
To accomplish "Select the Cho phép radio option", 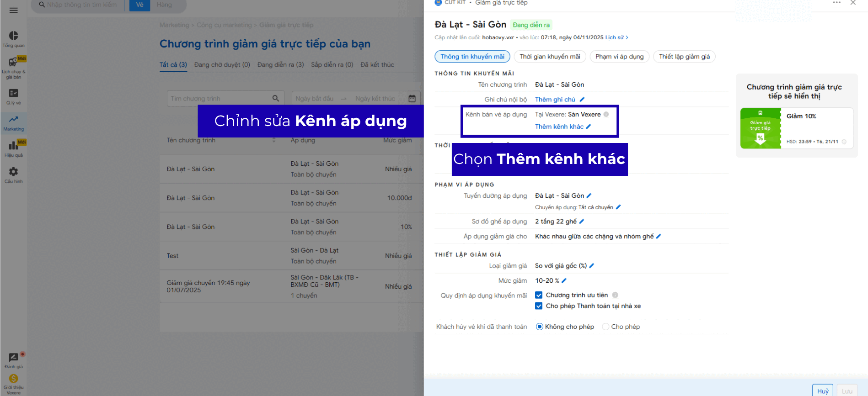I will click(x=606, y=327).
